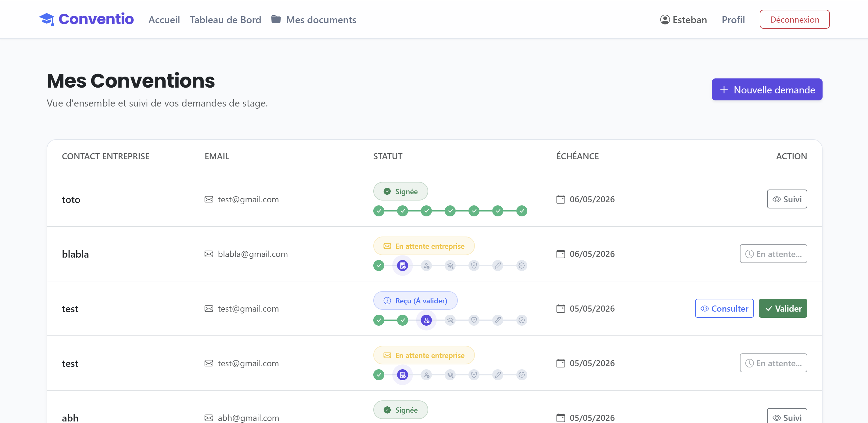Click the ÉCHÉANCE column header
868x423 pixels.
pyautogui.click(x=578, y=156)
